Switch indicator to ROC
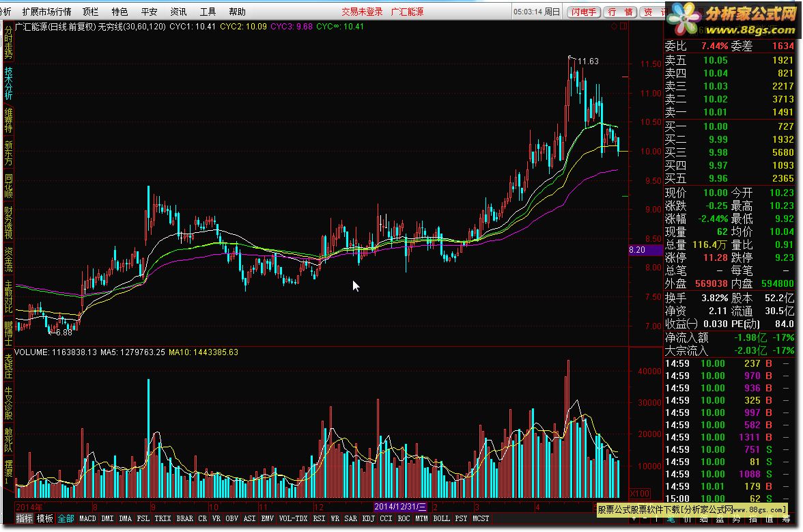The width and height of the screenshot is (803, 532). click(x=404, y=518)
